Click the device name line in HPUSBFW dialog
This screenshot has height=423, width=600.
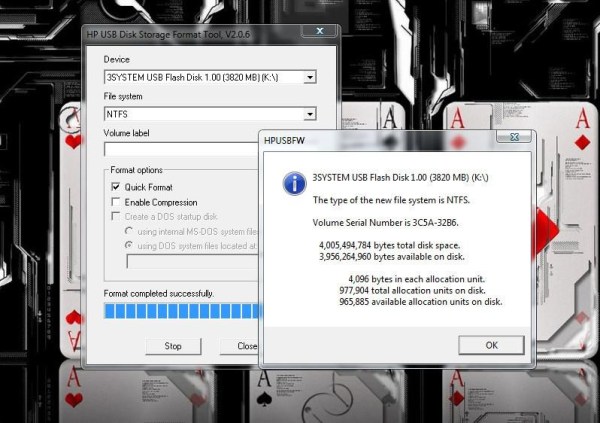coord(400,178)
